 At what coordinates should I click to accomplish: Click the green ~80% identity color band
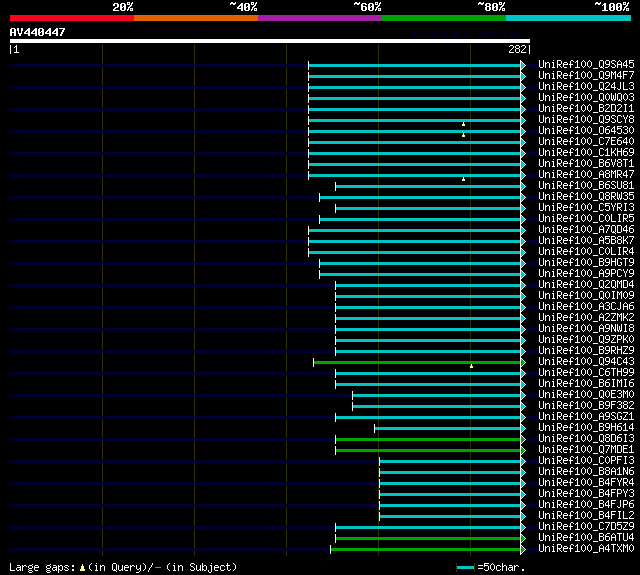click(444, 18)
